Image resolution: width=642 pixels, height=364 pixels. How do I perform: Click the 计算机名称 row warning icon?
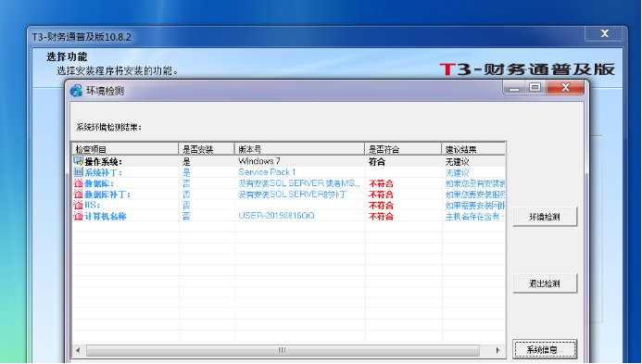(78, 216)
